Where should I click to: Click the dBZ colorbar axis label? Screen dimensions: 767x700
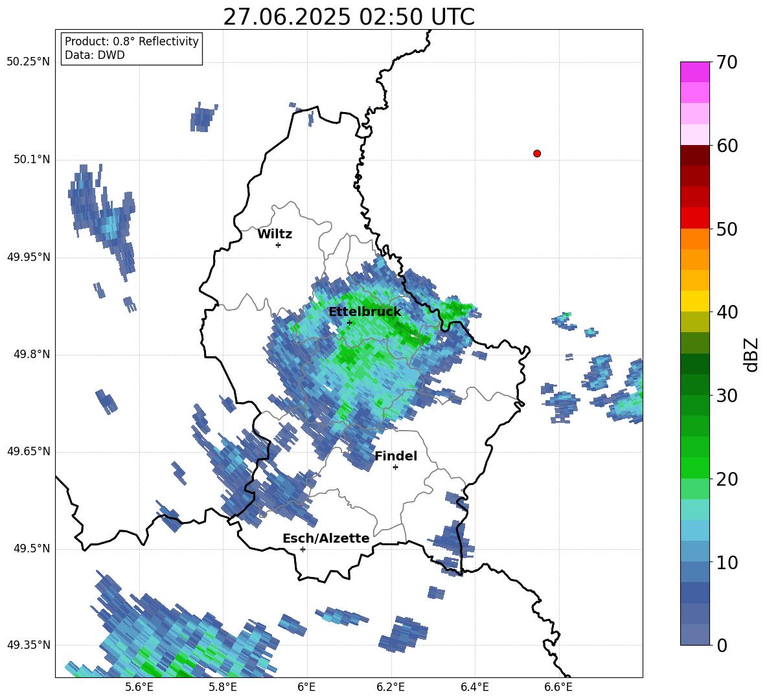(752, 354)
